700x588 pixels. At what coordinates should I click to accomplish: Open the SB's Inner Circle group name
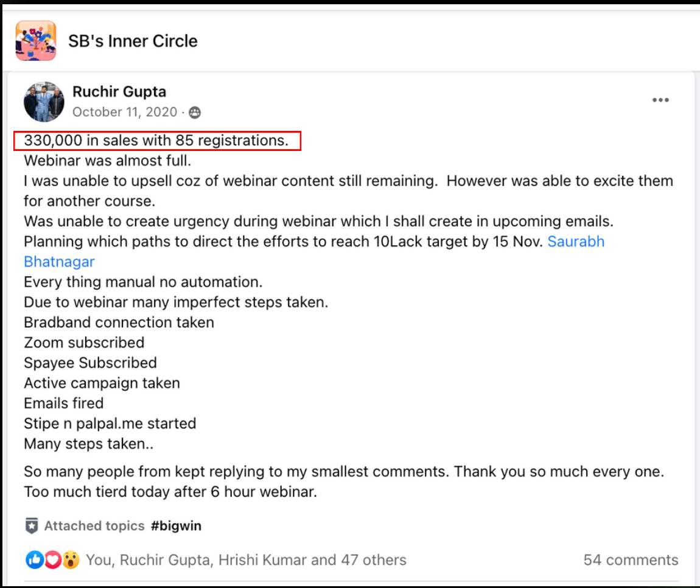click(x=133, y=41)
